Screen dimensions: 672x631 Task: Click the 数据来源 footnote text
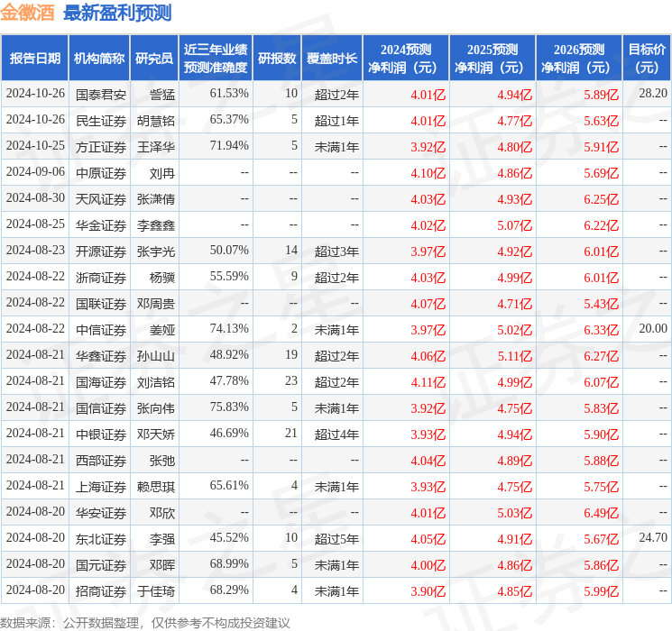pos(145,622)
